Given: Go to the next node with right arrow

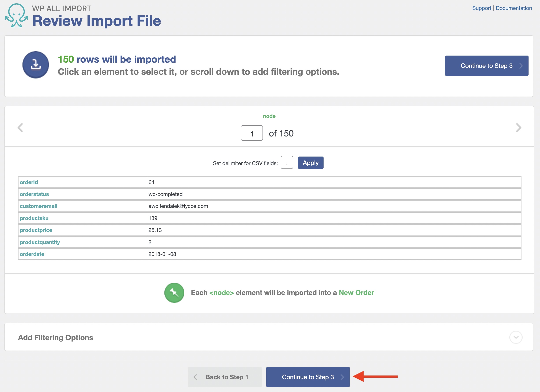Looking at the screenshot, I should point(519,128).
